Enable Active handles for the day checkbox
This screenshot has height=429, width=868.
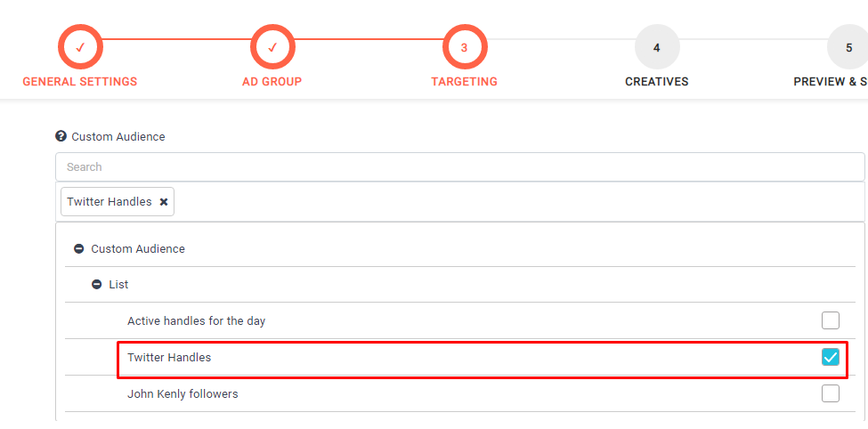[x=830, y=320]
